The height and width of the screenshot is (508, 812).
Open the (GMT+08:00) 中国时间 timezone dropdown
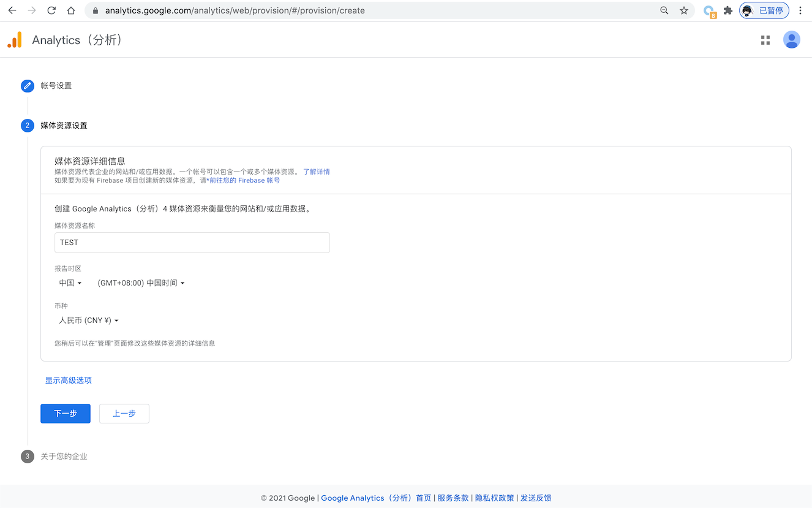pos(141,283)
